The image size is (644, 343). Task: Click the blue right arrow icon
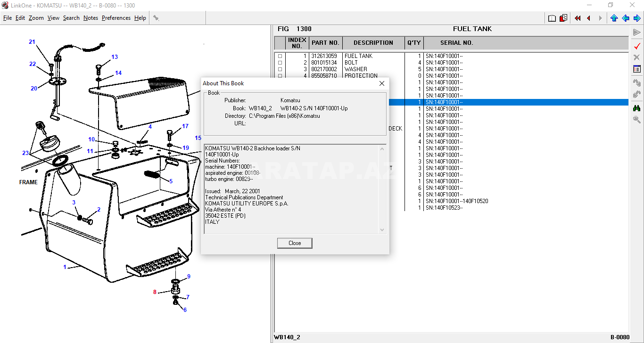pyautogui.click(x=637, y=18)
